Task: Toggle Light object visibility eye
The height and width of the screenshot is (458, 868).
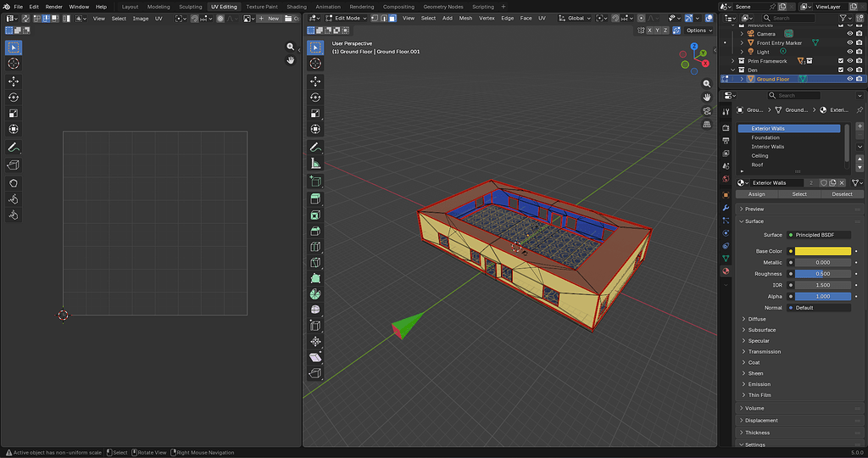Action: click(x=849, y=52)
